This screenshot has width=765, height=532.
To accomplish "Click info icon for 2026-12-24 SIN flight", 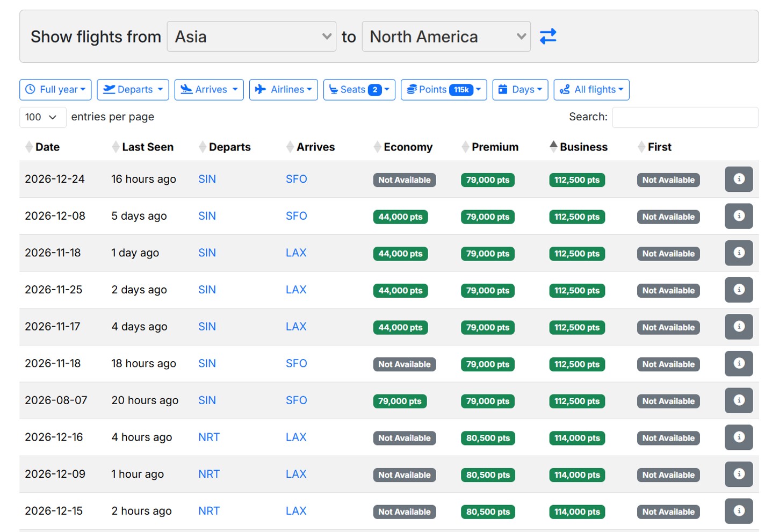I will [739, 179].
